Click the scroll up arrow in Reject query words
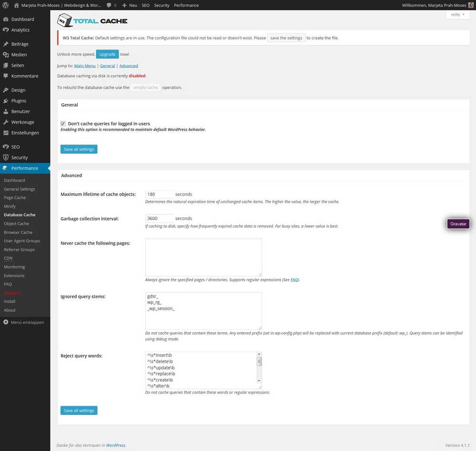The height and width of the screenshot is (451, 476). [259, 354]
